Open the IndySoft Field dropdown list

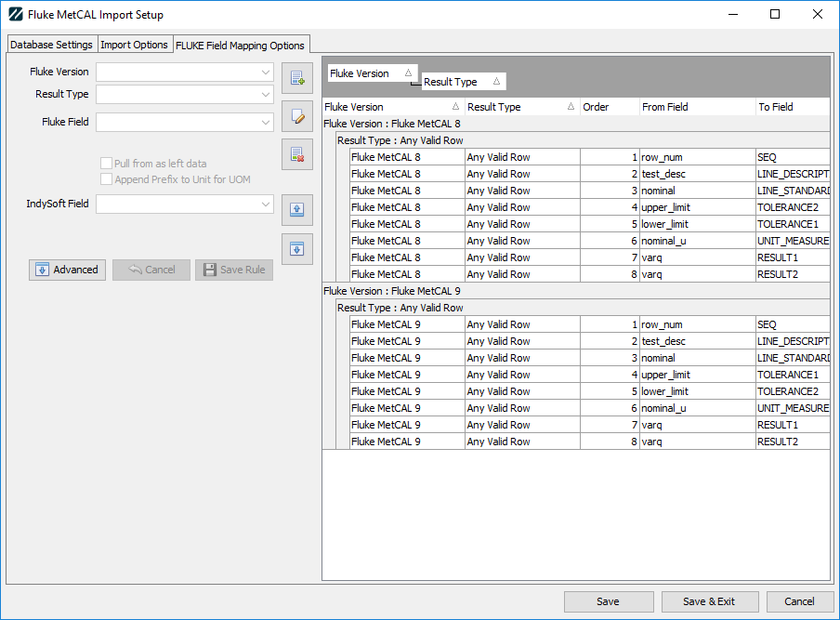265,204
